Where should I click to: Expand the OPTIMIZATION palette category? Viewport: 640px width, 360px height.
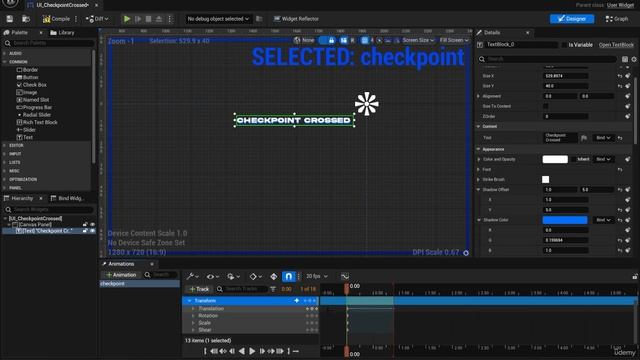click(5, 179)
